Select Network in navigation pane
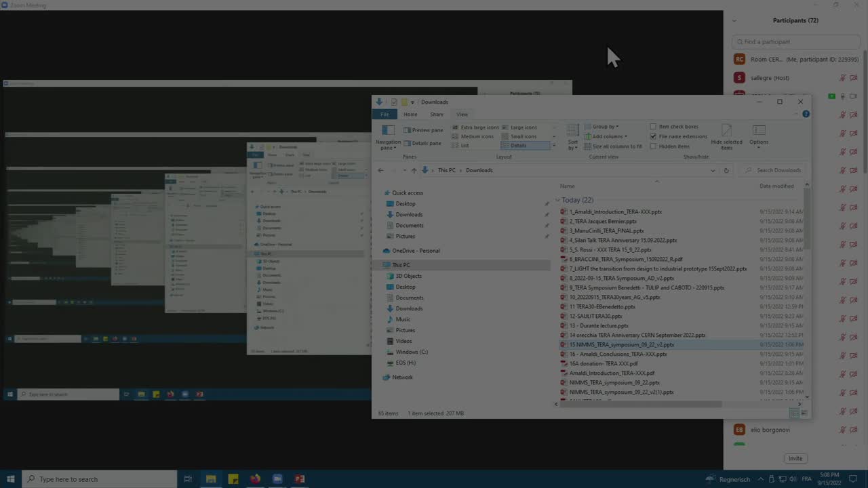The image size is (868, 488). click(402, 377)
